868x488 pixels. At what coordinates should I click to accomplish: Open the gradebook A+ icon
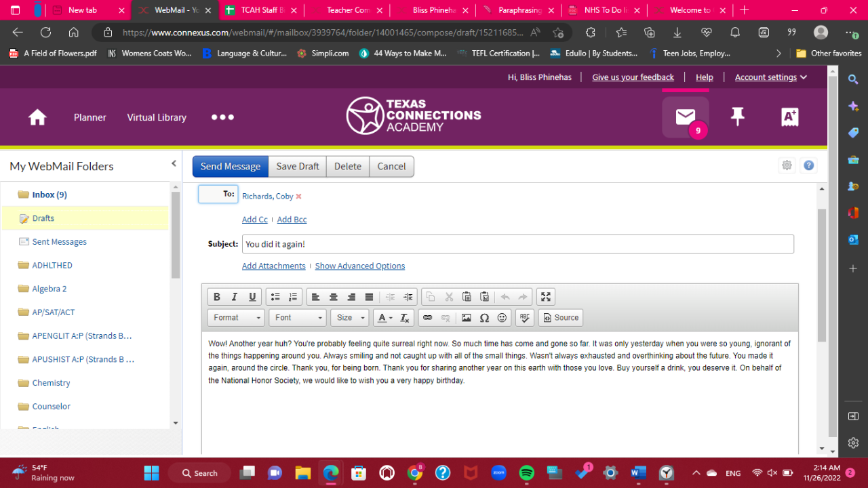[x=790, y=117]
